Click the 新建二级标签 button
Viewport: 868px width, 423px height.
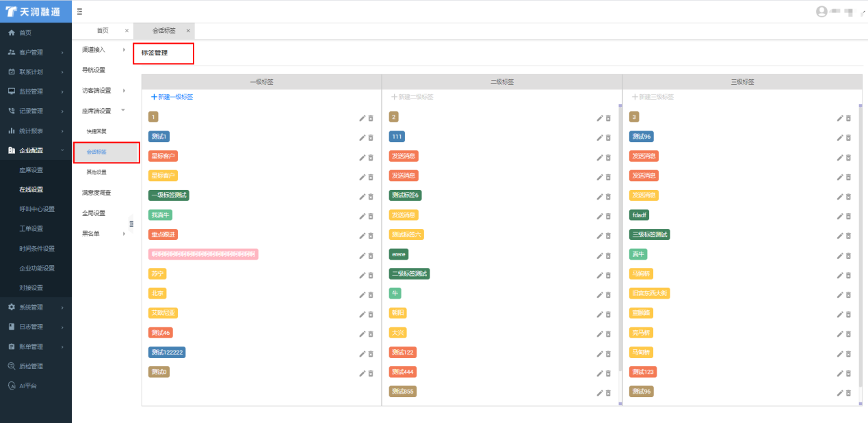point(412,97)
